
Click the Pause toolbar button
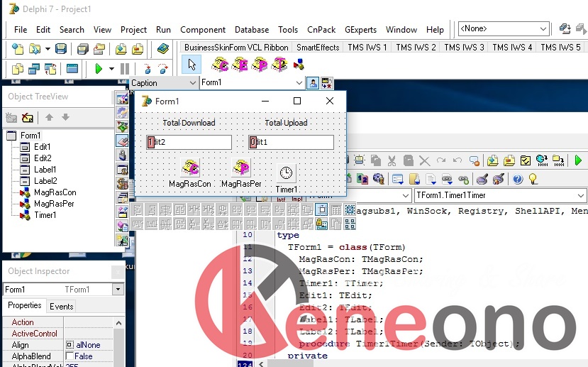(125, 69)
